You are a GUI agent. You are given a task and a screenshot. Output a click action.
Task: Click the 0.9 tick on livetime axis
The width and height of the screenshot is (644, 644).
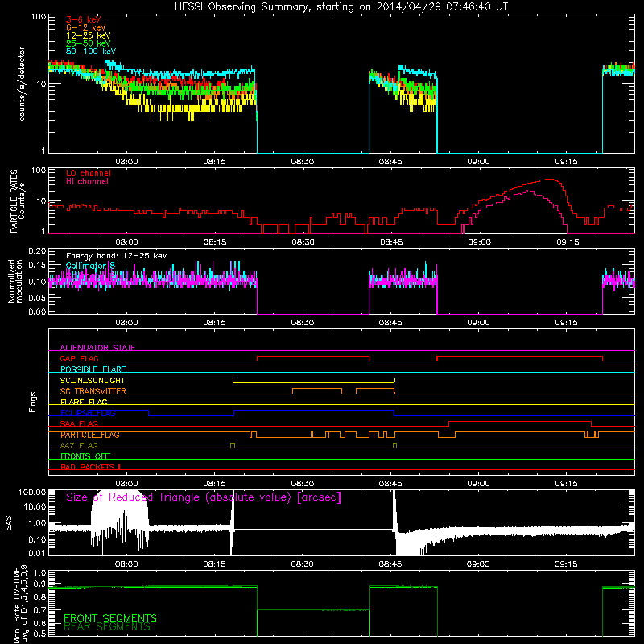[39, 584]
